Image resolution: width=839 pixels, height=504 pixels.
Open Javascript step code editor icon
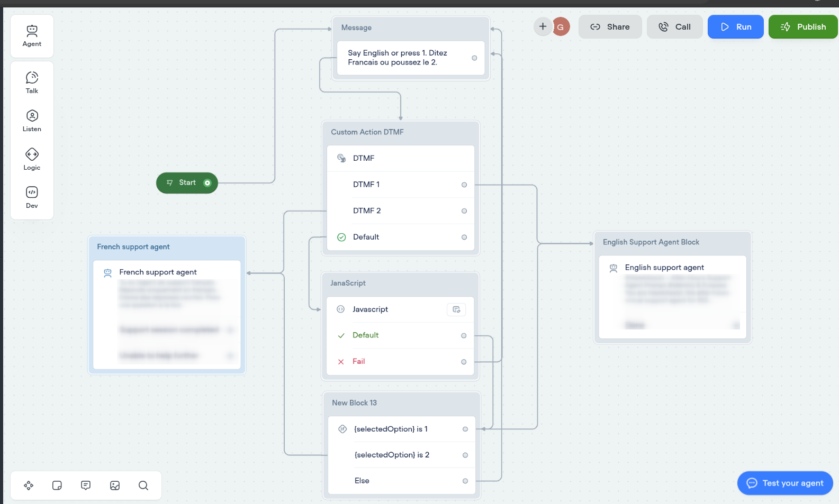[x=456, y=309]
